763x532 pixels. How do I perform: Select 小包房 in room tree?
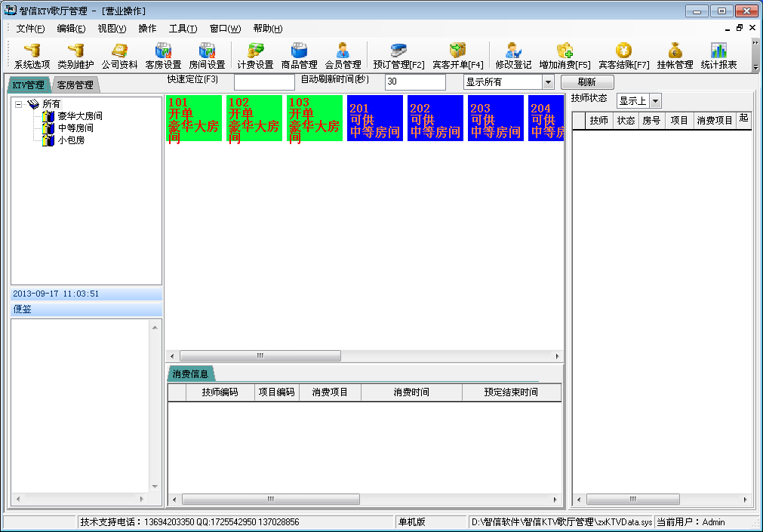click(x=71, y=140)
